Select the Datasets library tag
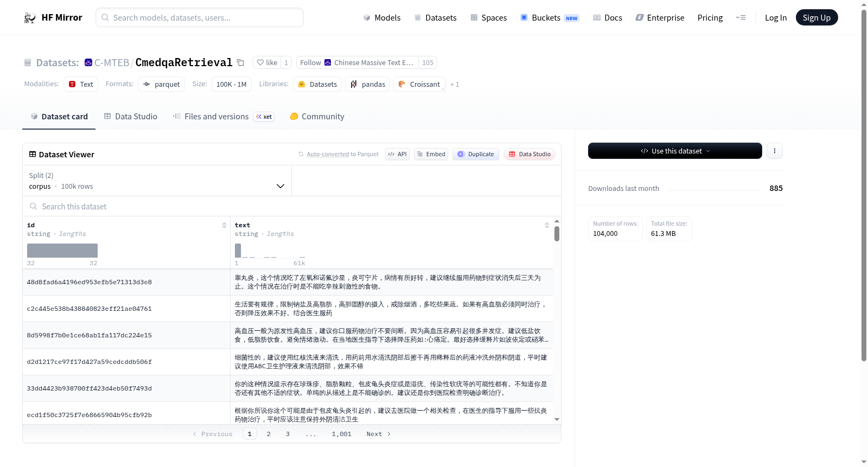This screenshot has width=868, height=467. (317, 84)
